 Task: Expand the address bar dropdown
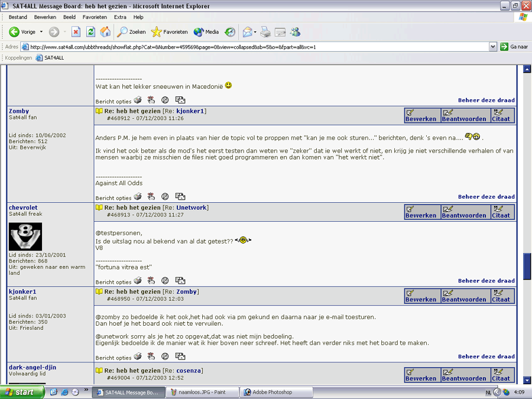(493, 47)
